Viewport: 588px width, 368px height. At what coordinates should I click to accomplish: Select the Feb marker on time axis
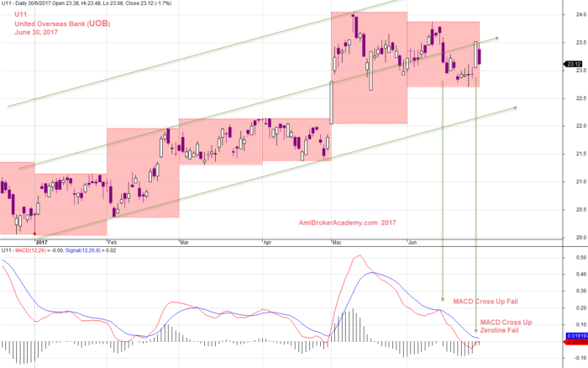tap(112, 242)
